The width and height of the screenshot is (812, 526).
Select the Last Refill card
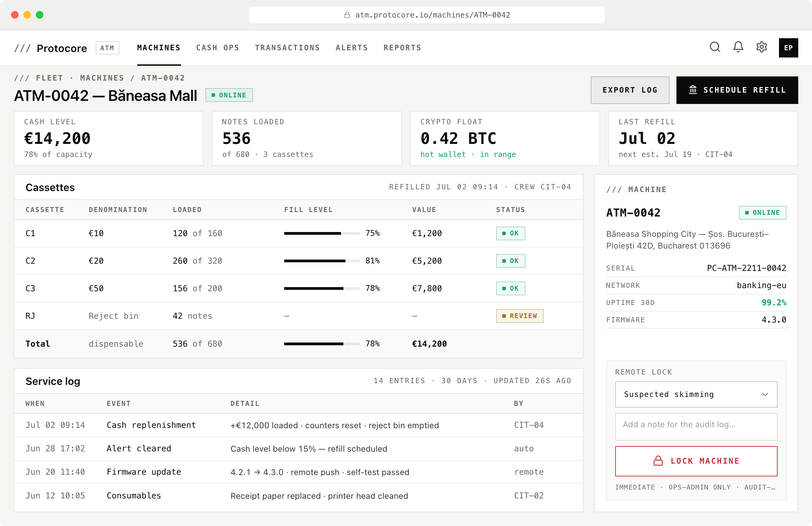pyautogui.click(x=703, y=138)
